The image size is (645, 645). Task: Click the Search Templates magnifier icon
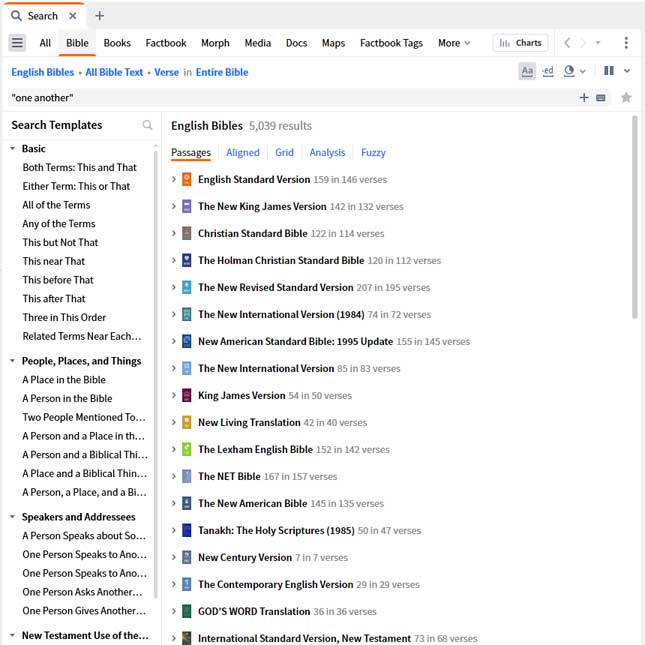(x=147, y=125)
